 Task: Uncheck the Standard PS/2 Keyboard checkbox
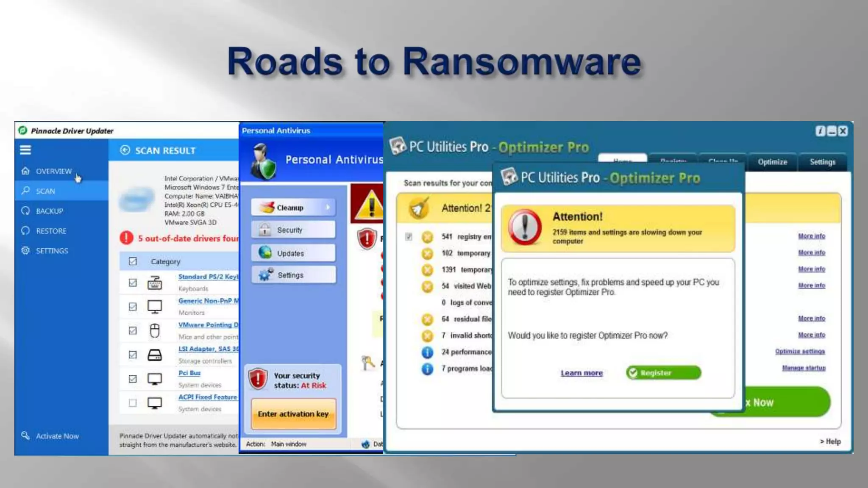pos(133,282)
